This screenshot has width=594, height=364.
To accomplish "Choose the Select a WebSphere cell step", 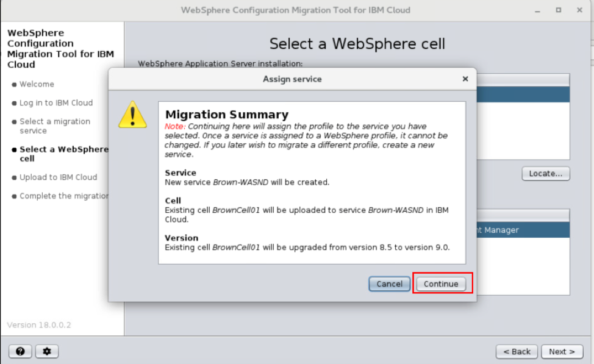I will (63, 154).
